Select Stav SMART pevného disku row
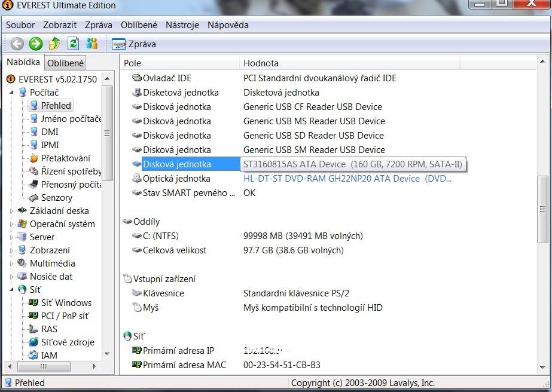Viewport: 552px width, 392px height. [x=194, y=193]
